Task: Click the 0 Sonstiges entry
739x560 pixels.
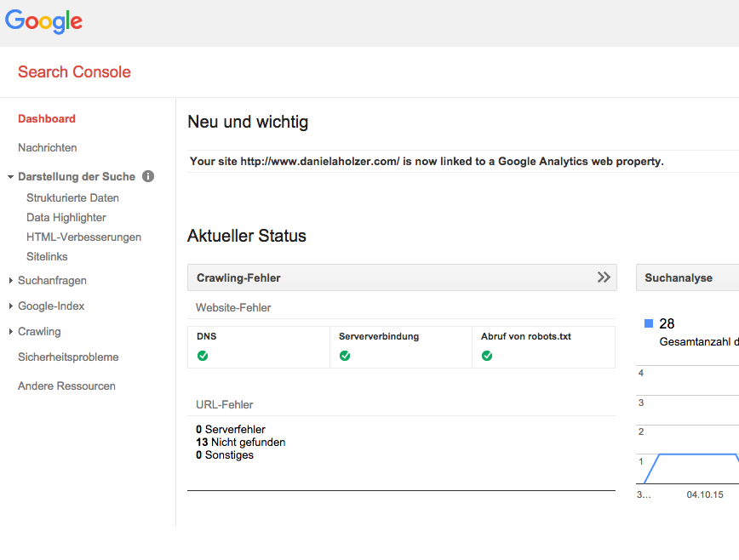Action: [225, 455]
